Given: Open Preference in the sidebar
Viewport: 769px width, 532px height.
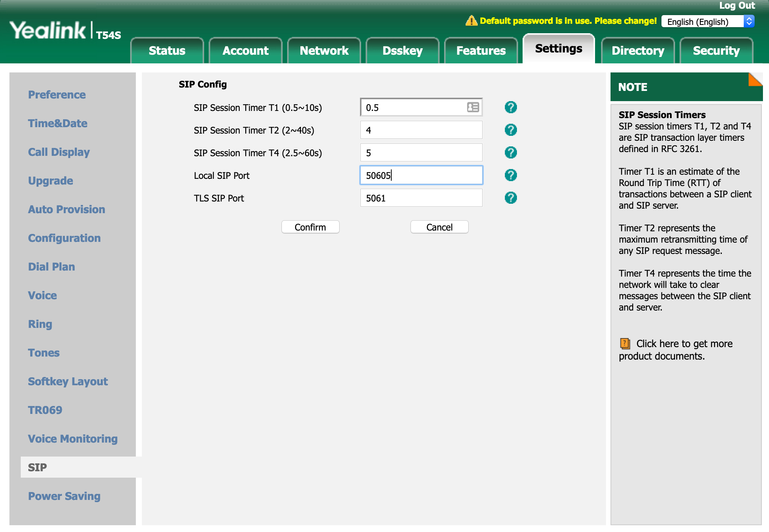Looking at the screenshot, I should [x=57, y=94].
